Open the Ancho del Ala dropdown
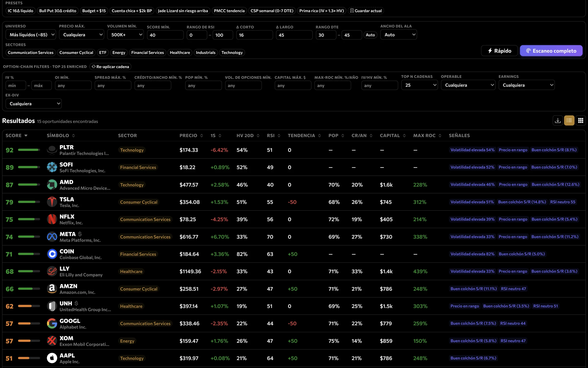This screenshot has width=588, height=368. click(x=399, y=35)
